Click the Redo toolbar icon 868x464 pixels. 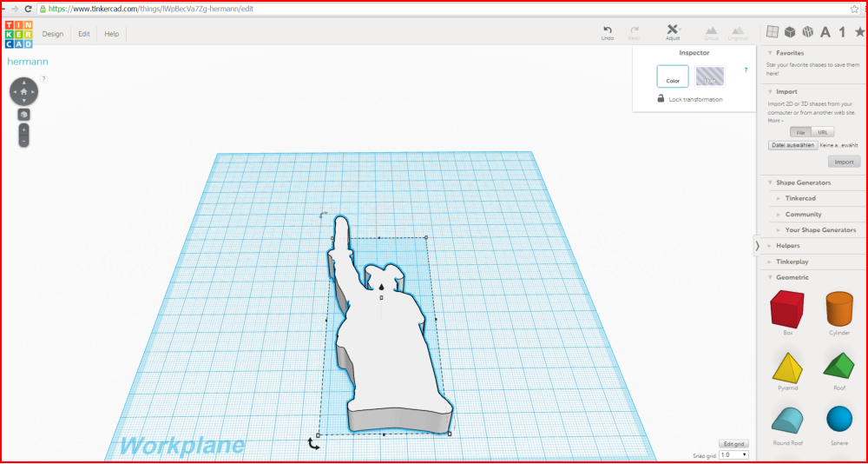(x=635, y=33)
